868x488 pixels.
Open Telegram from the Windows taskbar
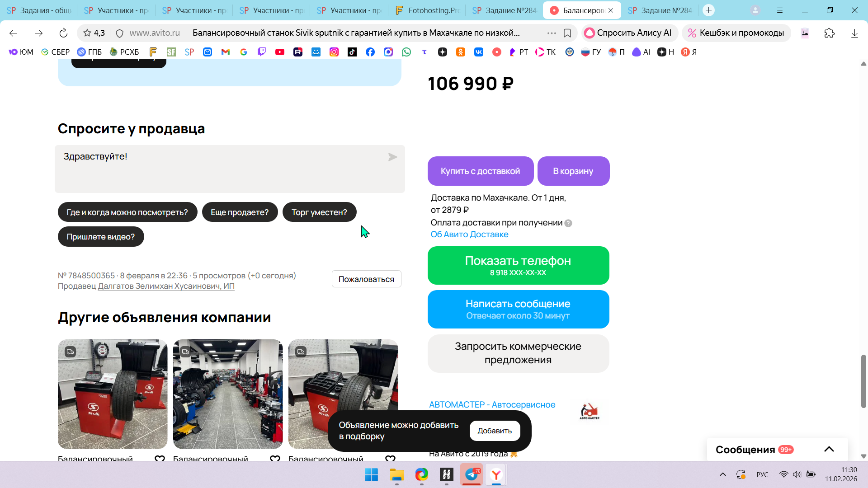click(471, 474)
